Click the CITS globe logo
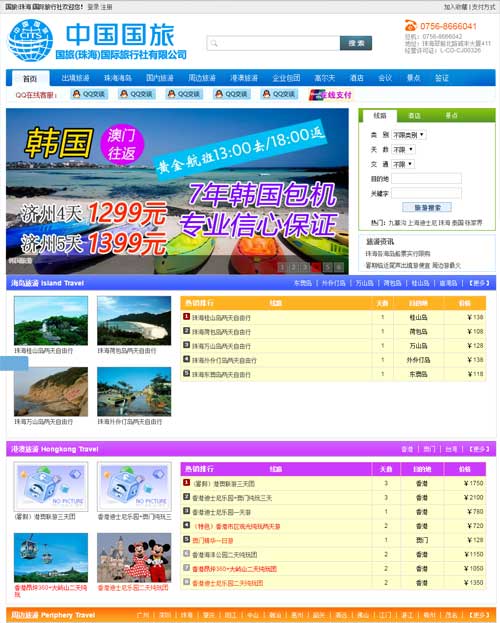The height and width of the screenshot is (623, 500). [x=31, y=40]
